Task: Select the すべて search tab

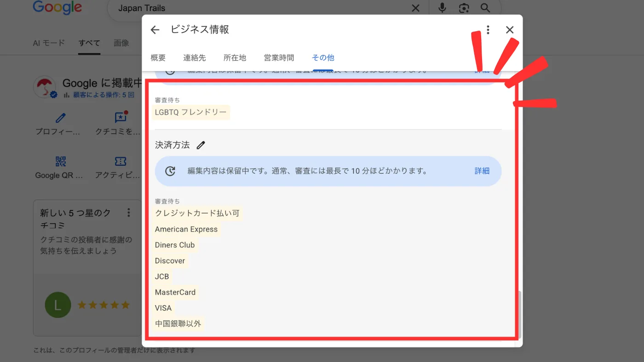Action: pos(89,43)
